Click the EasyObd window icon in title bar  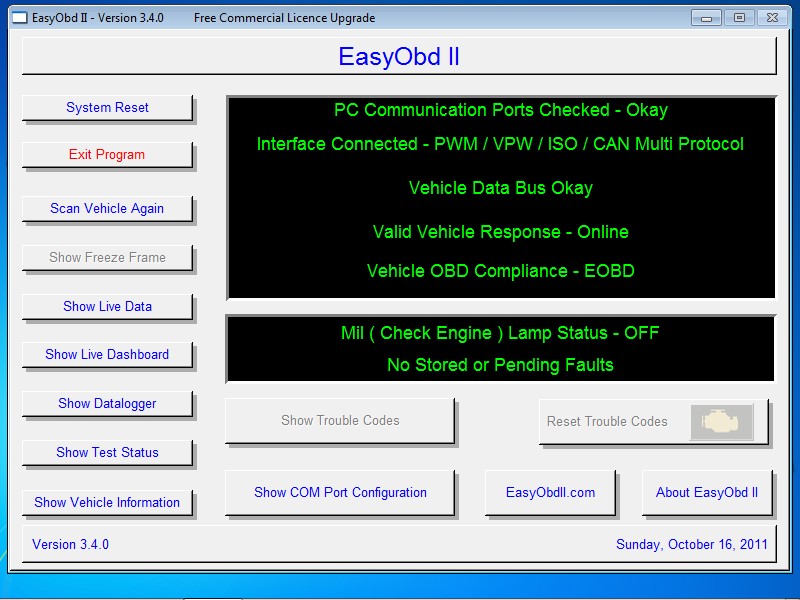tap(19, 18)
